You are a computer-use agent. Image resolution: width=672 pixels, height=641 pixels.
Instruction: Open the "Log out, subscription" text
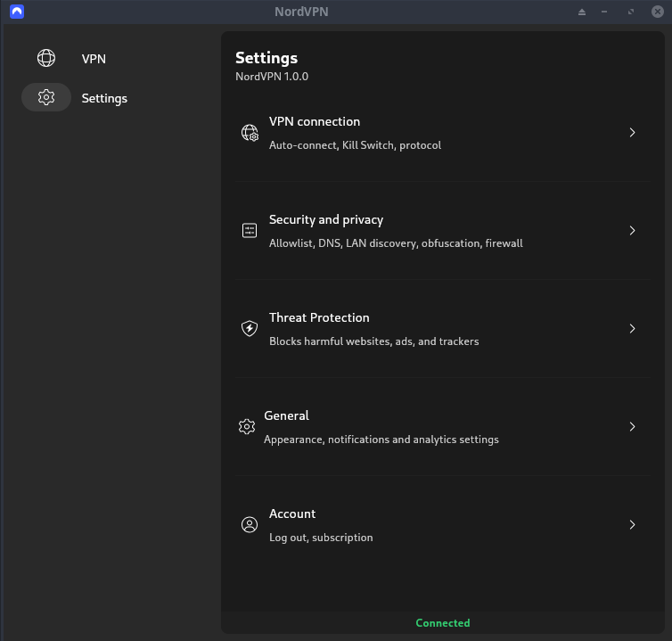click(321, 538)
